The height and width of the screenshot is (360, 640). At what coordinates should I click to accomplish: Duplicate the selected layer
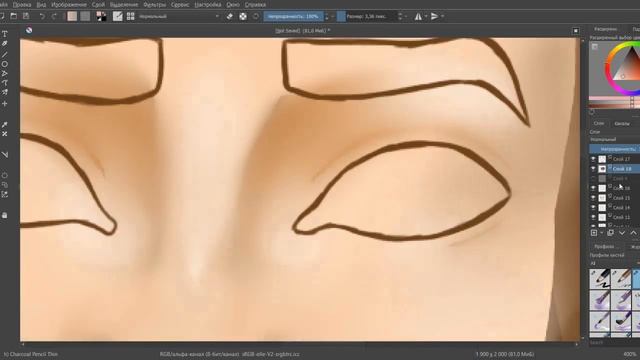[610, 233]
